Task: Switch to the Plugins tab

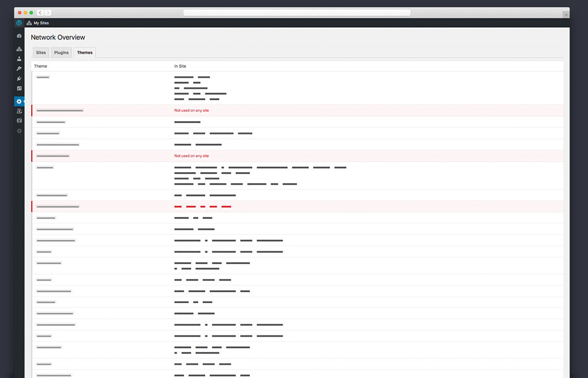Action: [61, 53]
